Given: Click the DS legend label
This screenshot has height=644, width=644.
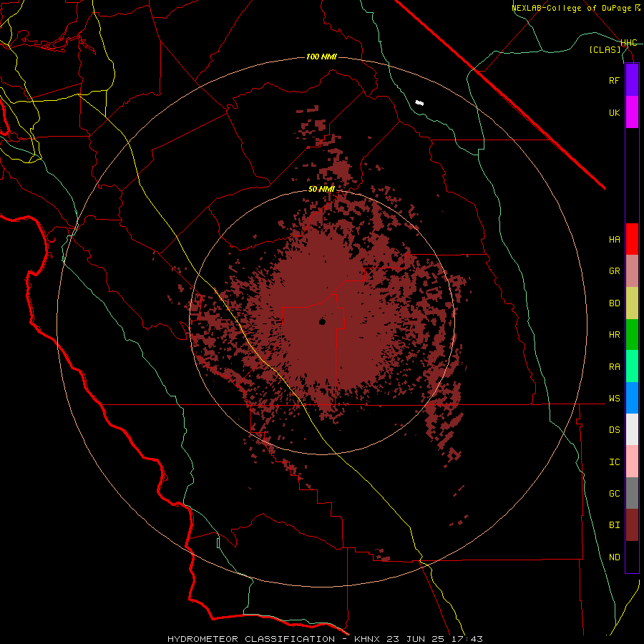Looking at the screenshot, I should [x=614, y=430].
